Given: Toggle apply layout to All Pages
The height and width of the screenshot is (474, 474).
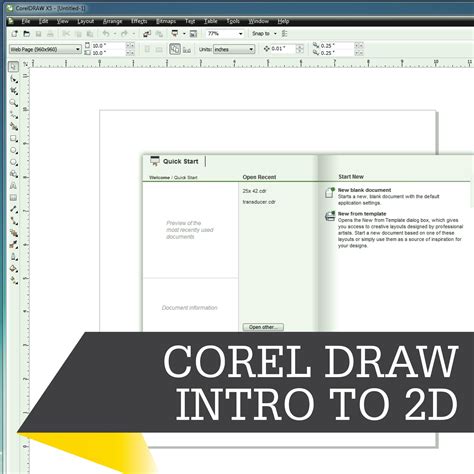Looking at the screenshot, I should pyautogui.click(x=175, y=49).
